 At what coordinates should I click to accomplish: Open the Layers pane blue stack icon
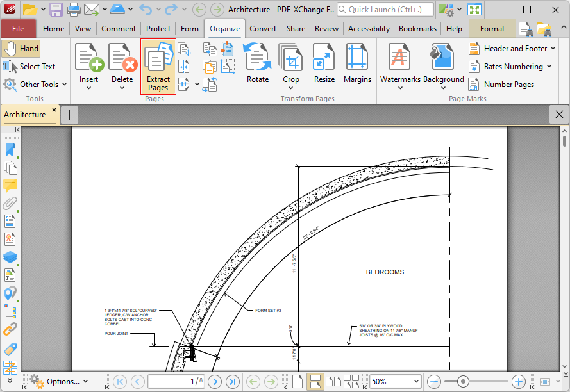click(x=10, y=257)
